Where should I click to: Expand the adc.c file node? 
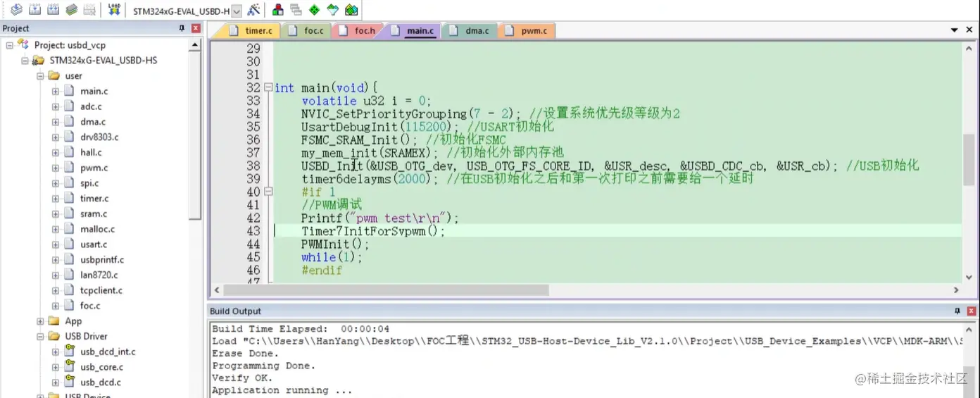(56, 106)
